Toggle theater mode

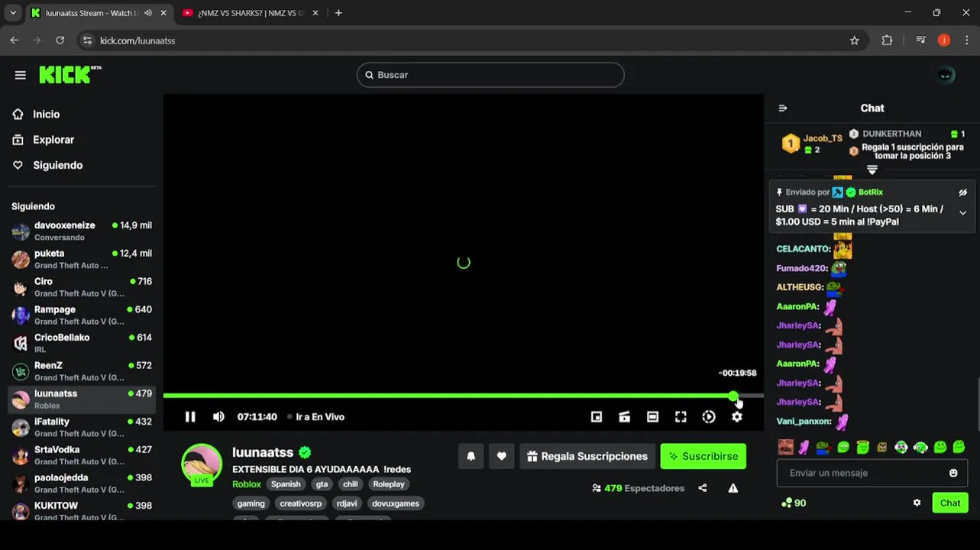(652, 416)
